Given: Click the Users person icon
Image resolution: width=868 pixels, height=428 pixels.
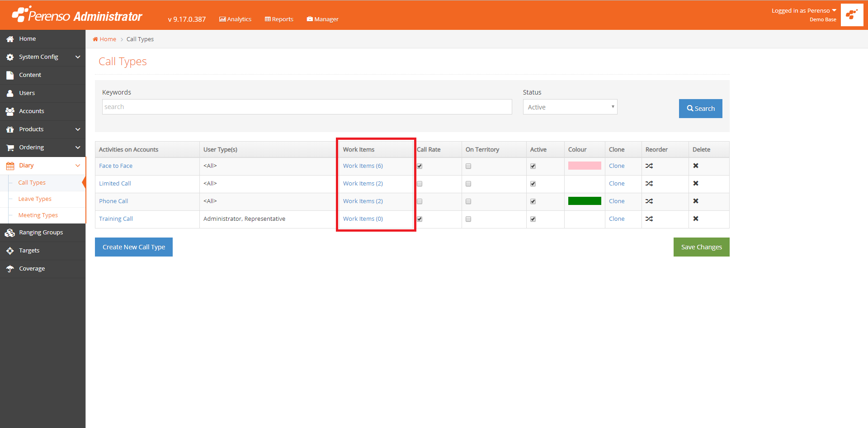Looking at the screenshot, I should click(10, 94).
